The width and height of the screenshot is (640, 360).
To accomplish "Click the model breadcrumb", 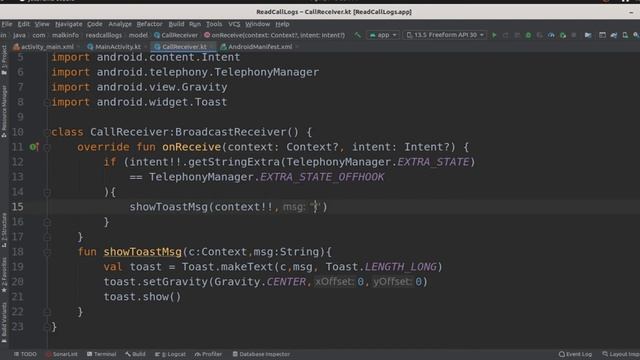I will pyautogui.click(x=138, y=35).
